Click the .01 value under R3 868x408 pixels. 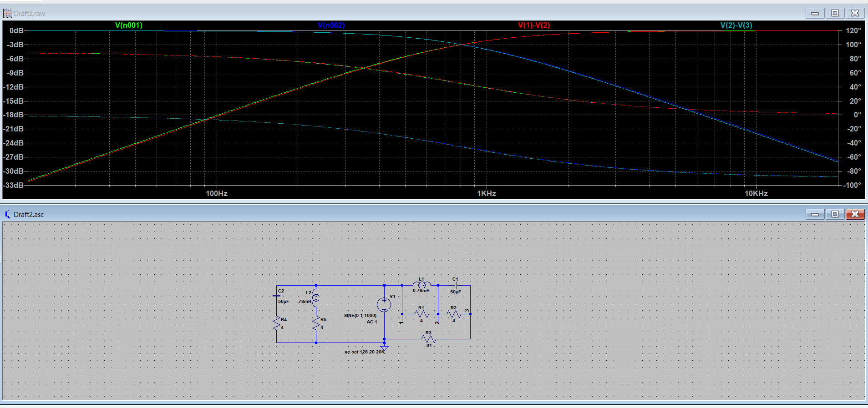(428, 346)
